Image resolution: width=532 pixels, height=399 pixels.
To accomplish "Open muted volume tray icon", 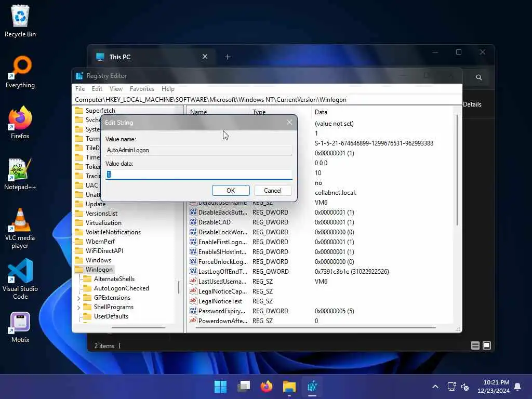I will click(x=465, y=387).
